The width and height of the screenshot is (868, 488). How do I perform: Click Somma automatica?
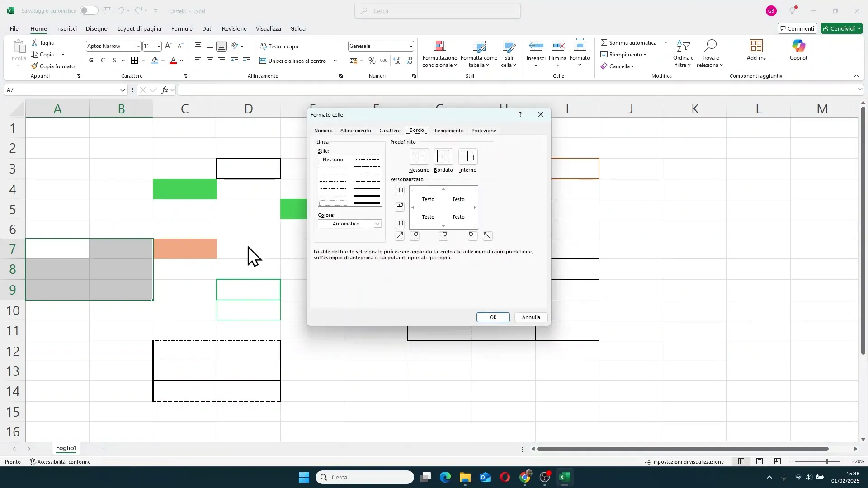coord(628,42)
